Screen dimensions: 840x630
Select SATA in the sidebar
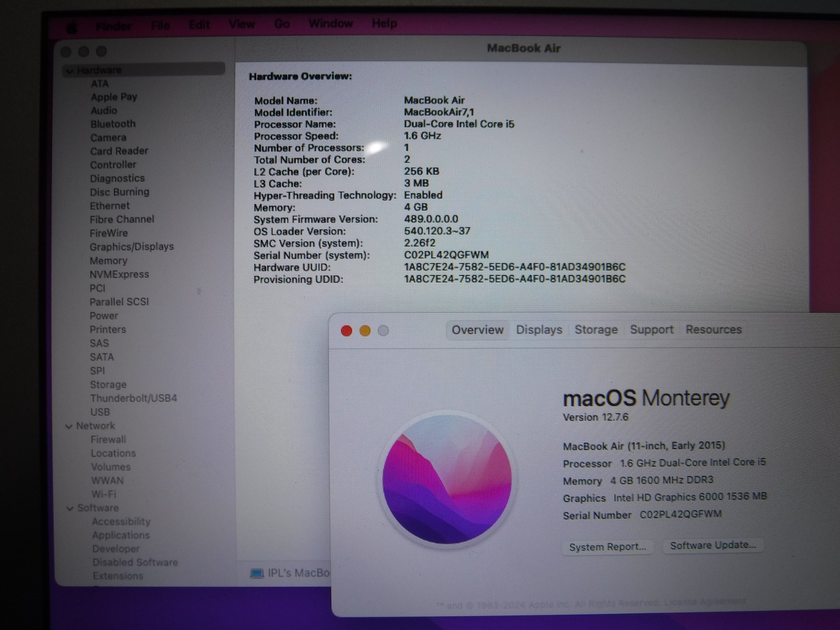[x=102, y=357]
